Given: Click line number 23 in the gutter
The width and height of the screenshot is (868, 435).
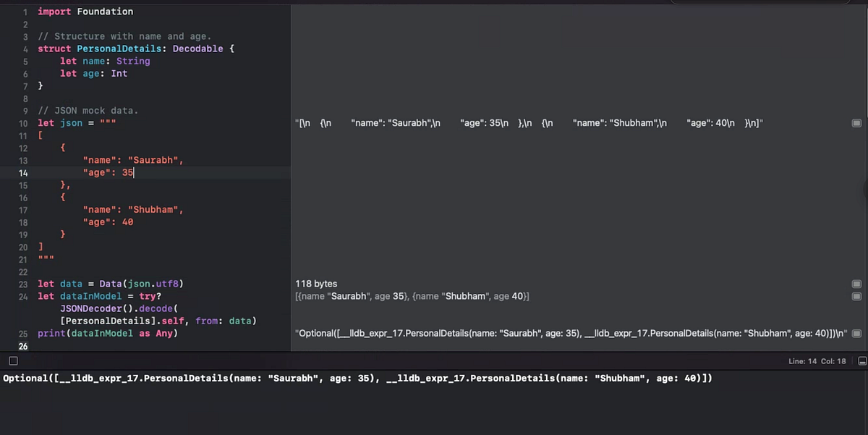Looking at the screenshot, I should click(x=22, y=284).
